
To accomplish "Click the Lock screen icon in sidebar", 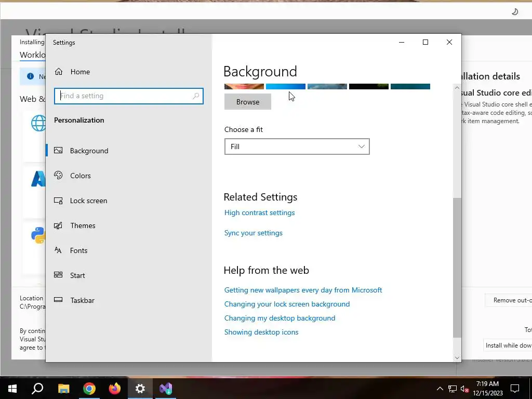I will tap(58, 201).
